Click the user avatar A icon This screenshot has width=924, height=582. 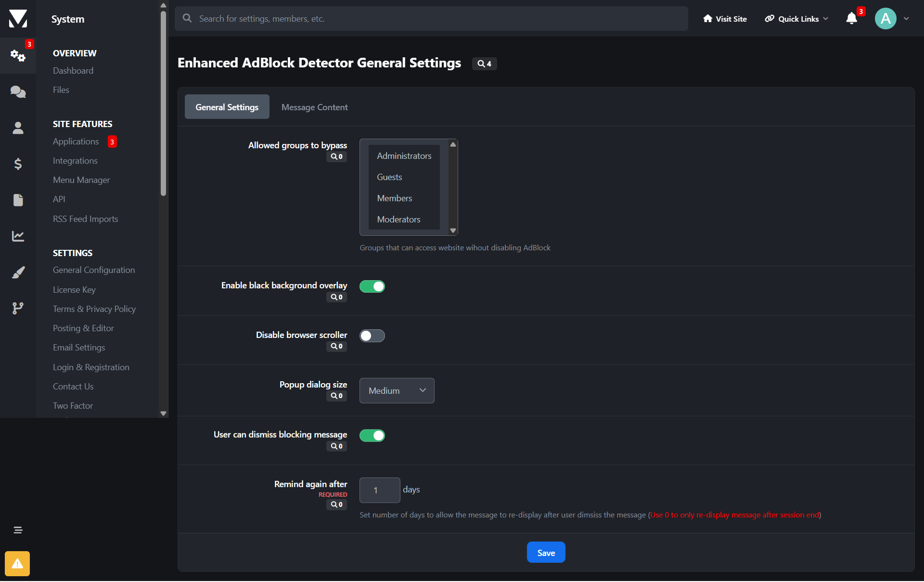pyautogui.click(x=885, y=18)
